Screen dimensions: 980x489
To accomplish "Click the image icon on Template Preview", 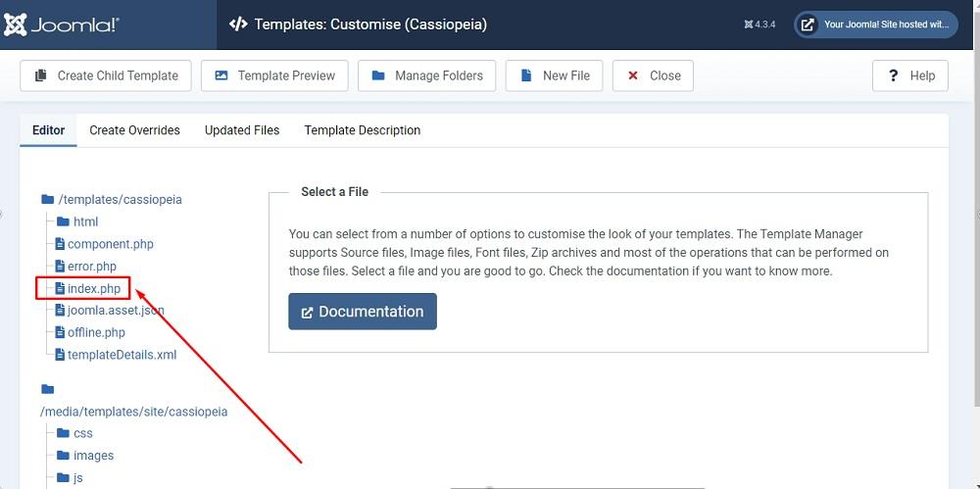I will pos(221,75).
